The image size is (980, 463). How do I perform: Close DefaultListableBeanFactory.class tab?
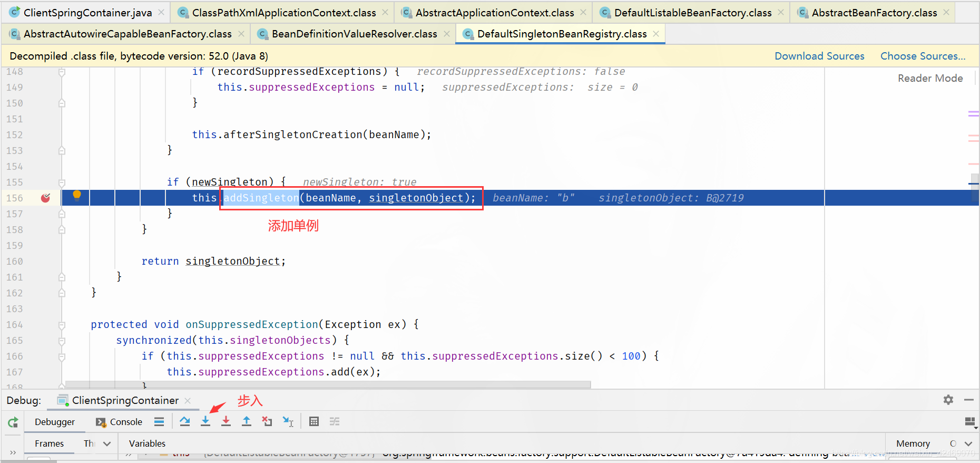pyautogui.click(x=781, y=12)
